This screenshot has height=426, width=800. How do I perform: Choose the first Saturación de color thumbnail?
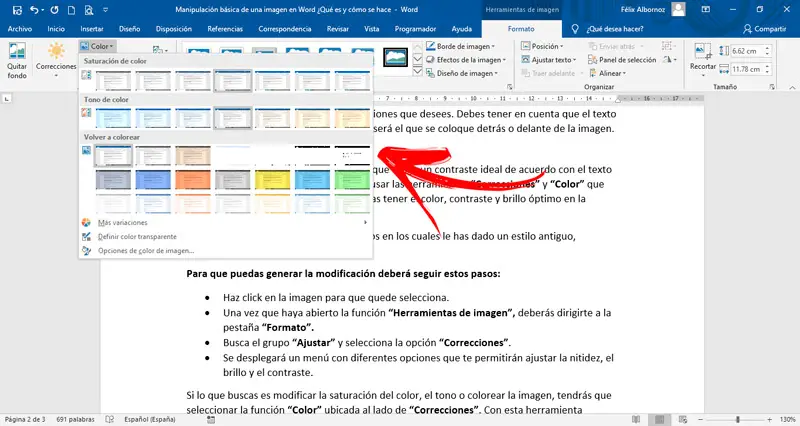point(113,81)
